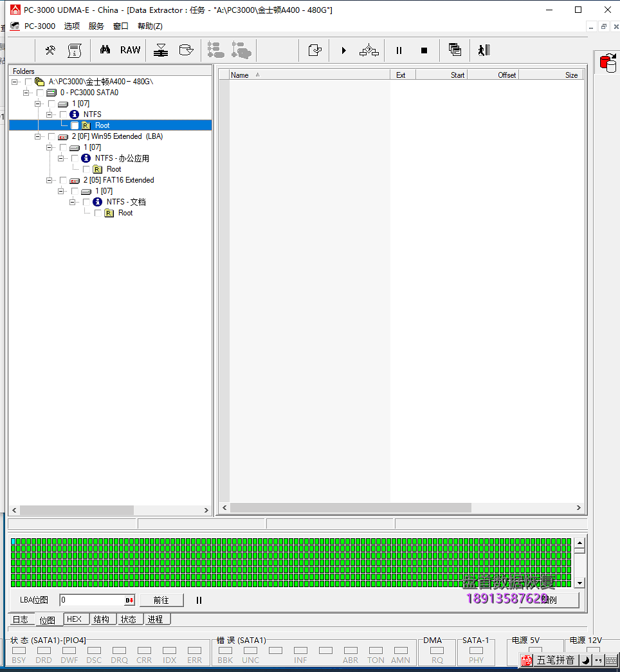Screen dimensions: 620x672
Task: Click the Folders tree horizontal scrollbar
Action: [110, 510]
